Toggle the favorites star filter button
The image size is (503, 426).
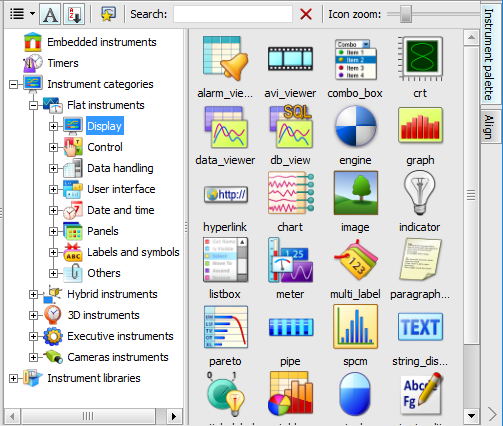tap(108, 14)
